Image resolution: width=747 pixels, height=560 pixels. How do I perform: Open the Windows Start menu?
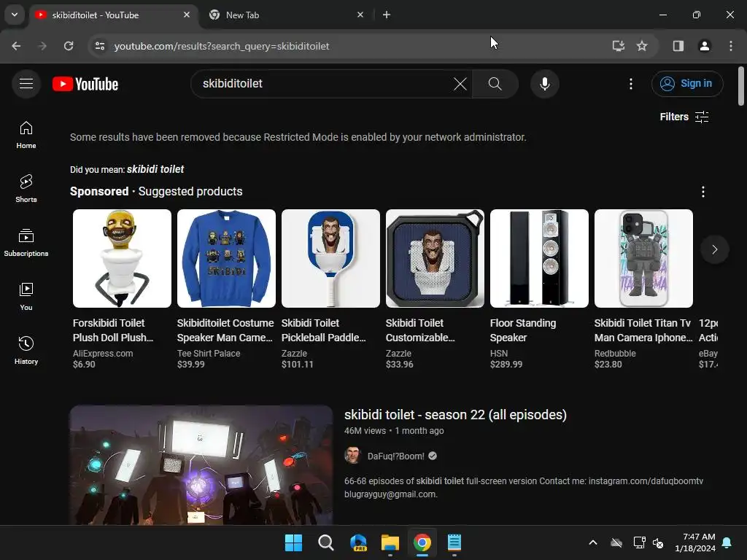[293, 542]
